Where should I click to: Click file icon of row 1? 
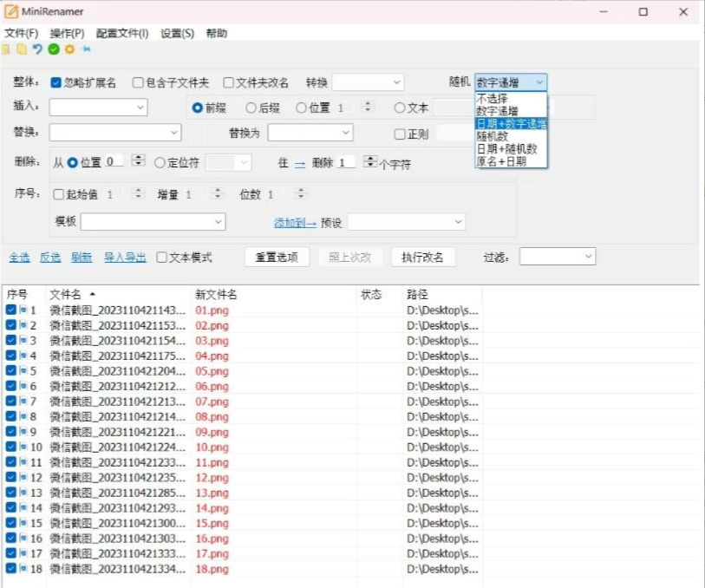click(23, 310)
